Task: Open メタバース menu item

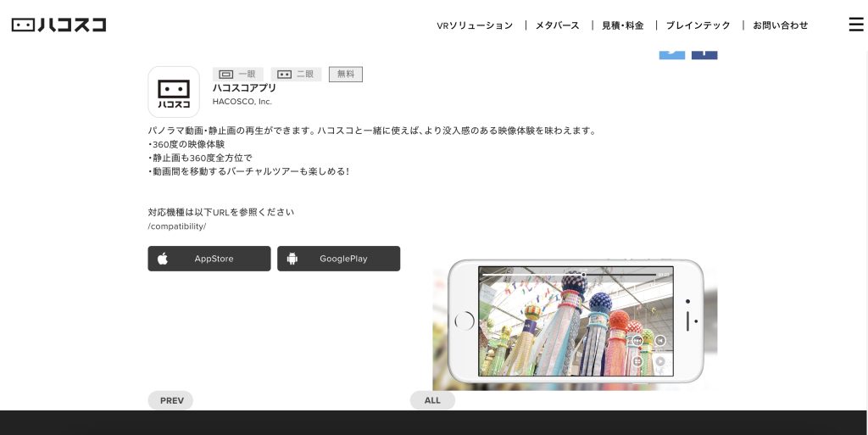Action: tap(558, 25)
